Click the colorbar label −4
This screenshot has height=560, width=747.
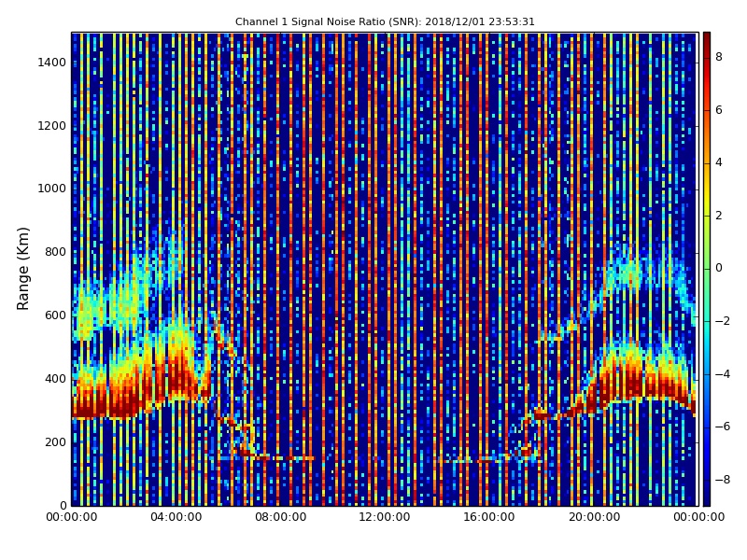point(723,374)
